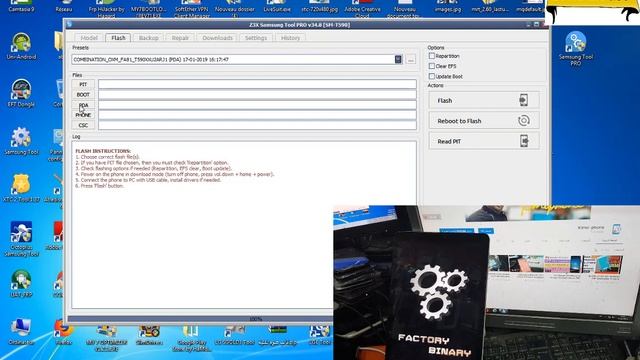Image resolution: width=640 pixels, height=360 pixels.
Task: Open the XTC 2 Tool desktop shortcut
Action: [21, 189]
